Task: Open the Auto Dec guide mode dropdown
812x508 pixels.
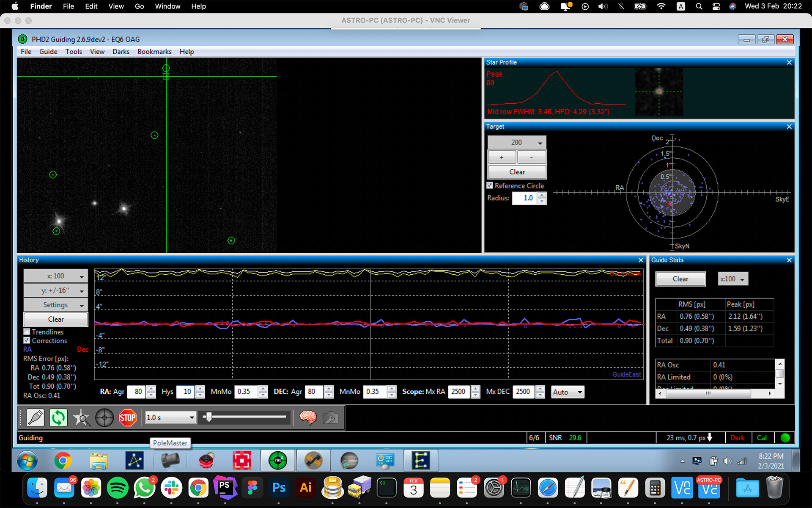Action: 567,392
